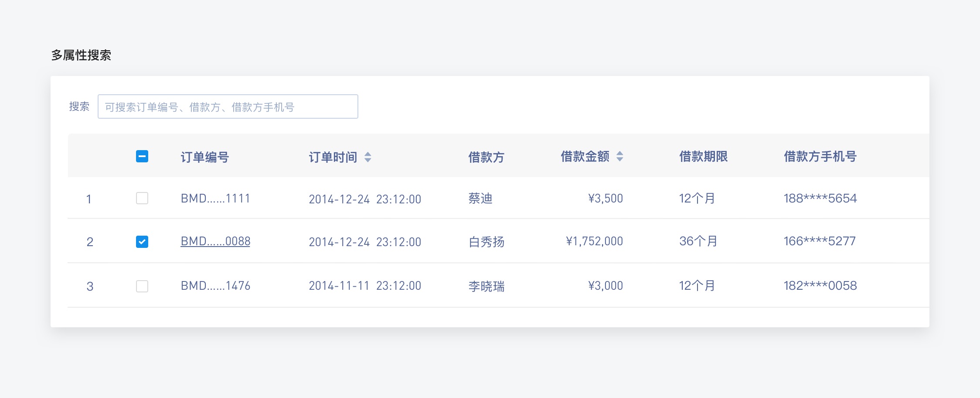Click the 借款方 column header
Image resolution: width=980 pixels, height=398 pixels.
coord(486,157)
